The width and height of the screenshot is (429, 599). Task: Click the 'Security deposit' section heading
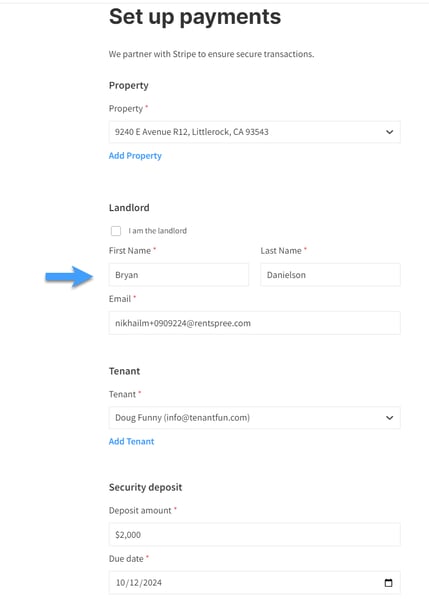pyautogui.click(x=146, y=487)
